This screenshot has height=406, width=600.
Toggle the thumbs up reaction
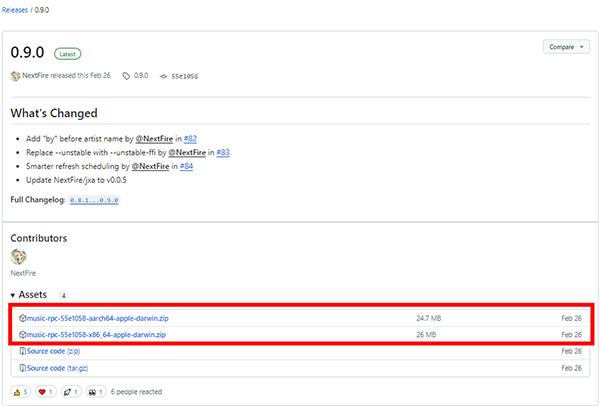21,392
